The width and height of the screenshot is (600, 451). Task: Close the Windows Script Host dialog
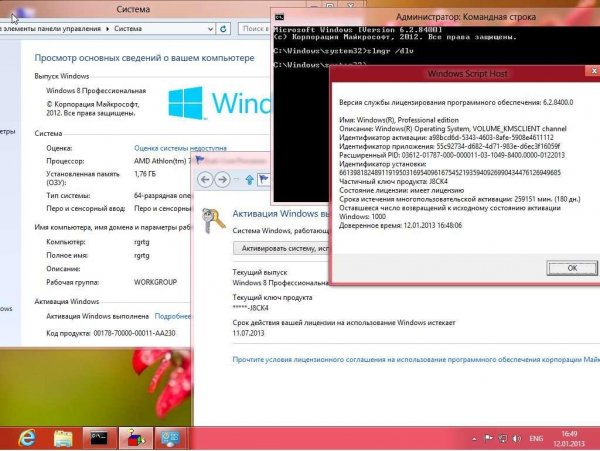point(593,71)
